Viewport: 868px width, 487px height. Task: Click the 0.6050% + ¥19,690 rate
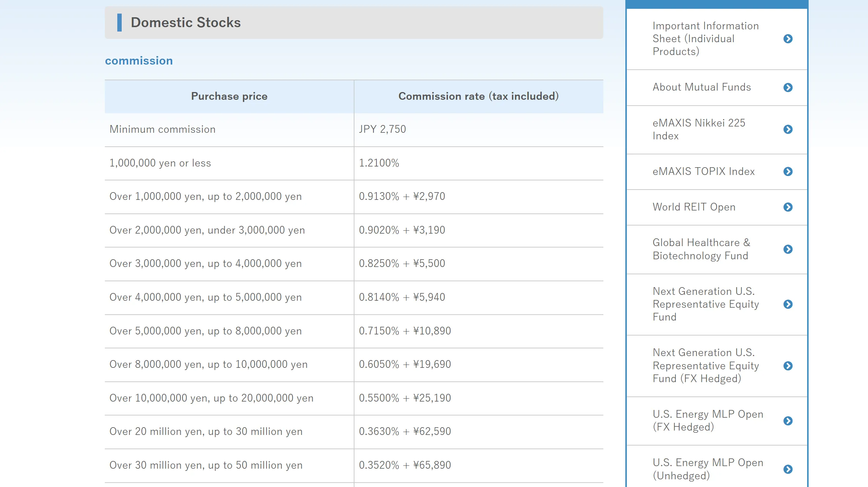click(x=405, y=365)
